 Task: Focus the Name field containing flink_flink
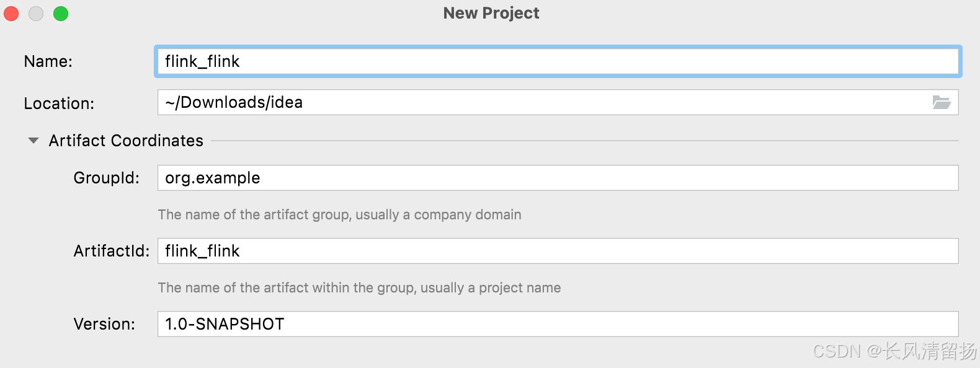557,61
